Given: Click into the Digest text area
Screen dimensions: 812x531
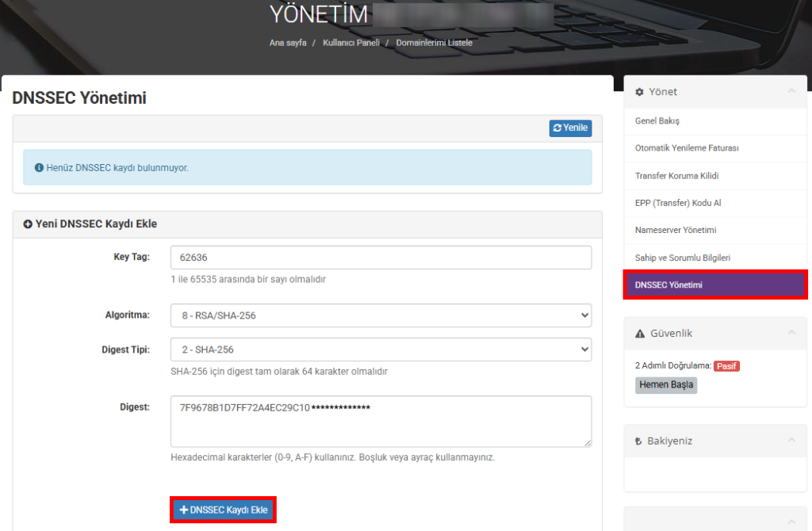Looking at the screenshot, I should [x=381, y=421].
